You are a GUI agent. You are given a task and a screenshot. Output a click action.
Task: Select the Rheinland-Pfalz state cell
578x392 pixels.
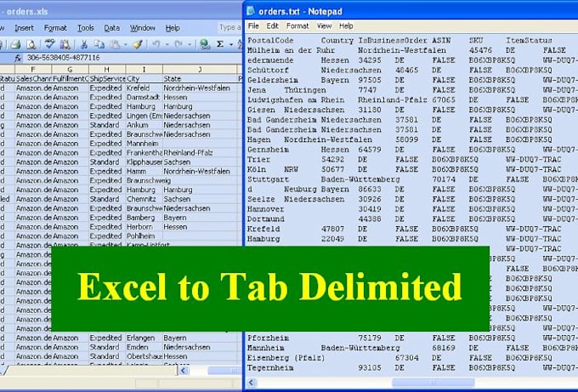click(200, 153)
